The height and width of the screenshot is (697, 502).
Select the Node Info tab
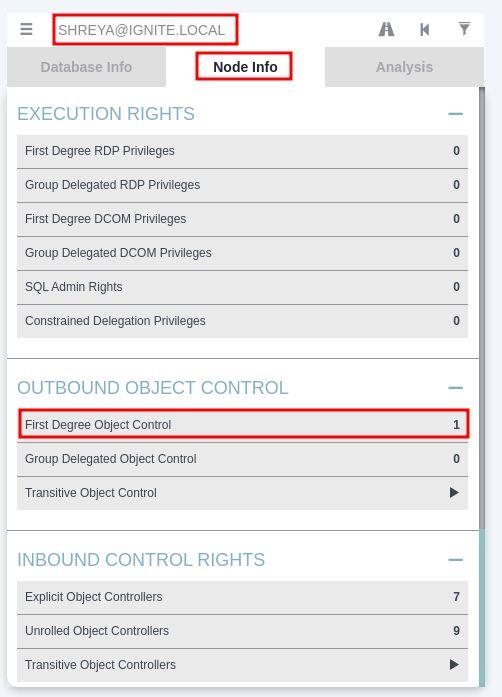(245, 67)
